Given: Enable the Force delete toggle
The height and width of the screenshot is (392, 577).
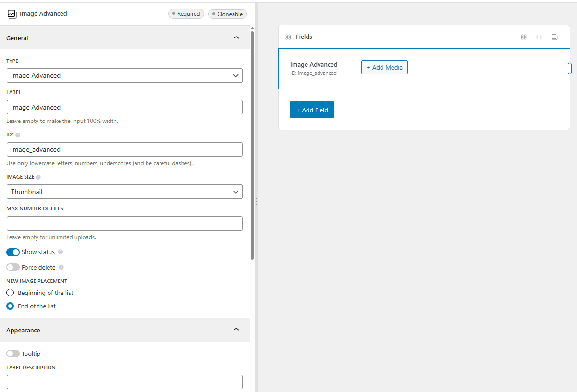Looking at the screenshot, I should point(13,268).
